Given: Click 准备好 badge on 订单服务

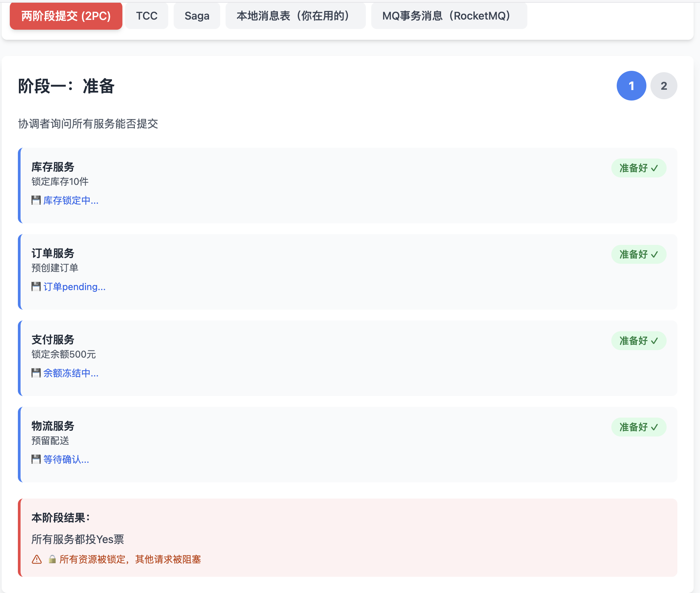Looking at the screenshot, I should point(639,254).
